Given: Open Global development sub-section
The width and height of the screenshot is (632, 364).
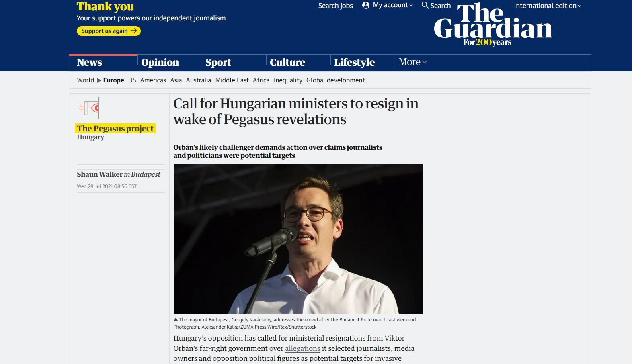Looking at the screenshot, I should click(x=336, y=80).
